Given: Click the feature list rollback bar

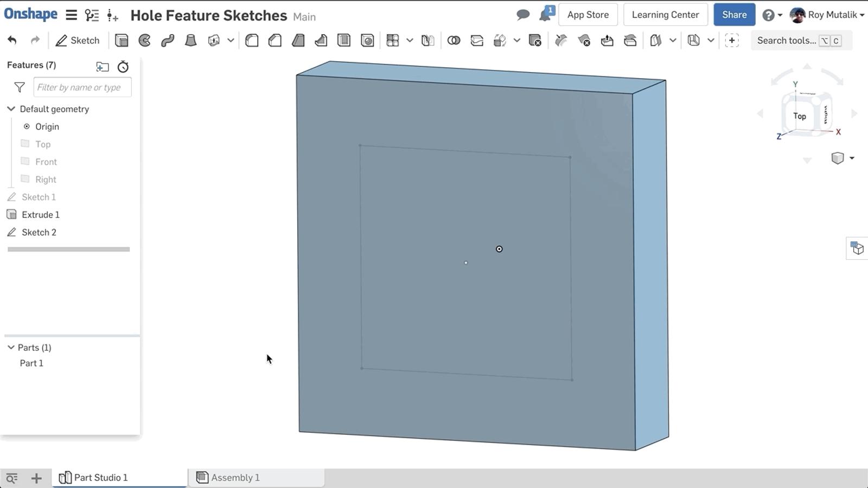Looking at the screenshot, I should point(68,249).
